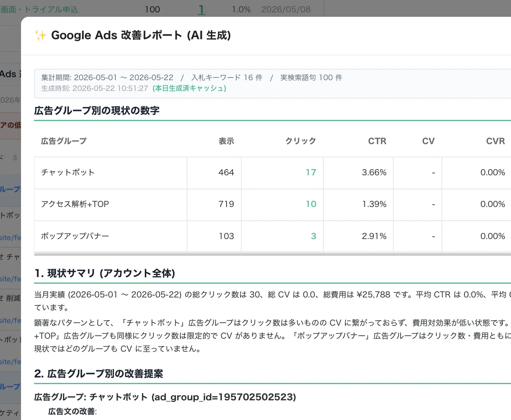Open the 3 clicks value for ポップアップバナー

(314, 236)
